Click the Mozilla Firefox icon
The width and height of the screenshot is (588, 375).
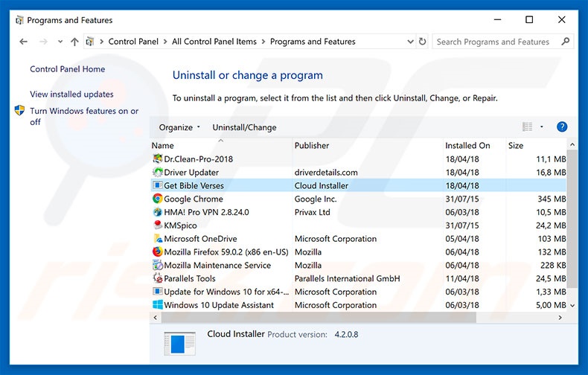point(158,251)
